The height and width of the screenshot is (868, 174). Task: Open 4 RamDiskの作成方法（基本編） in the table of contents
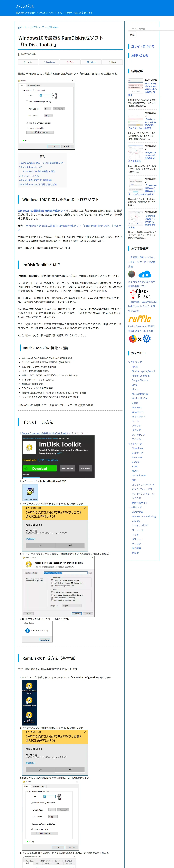[36, 180]
